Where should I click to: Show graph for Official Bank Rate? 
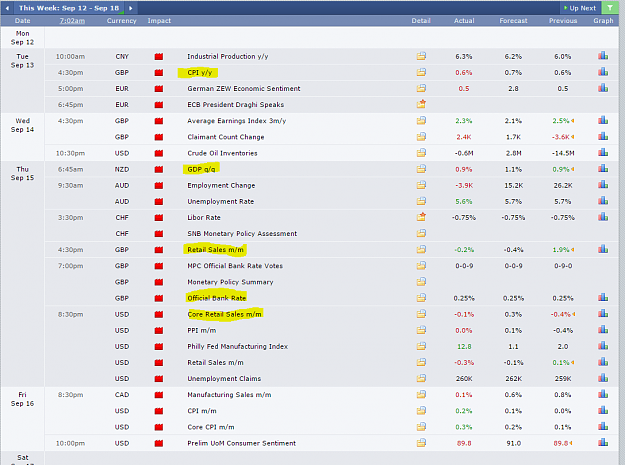point(603,297)
